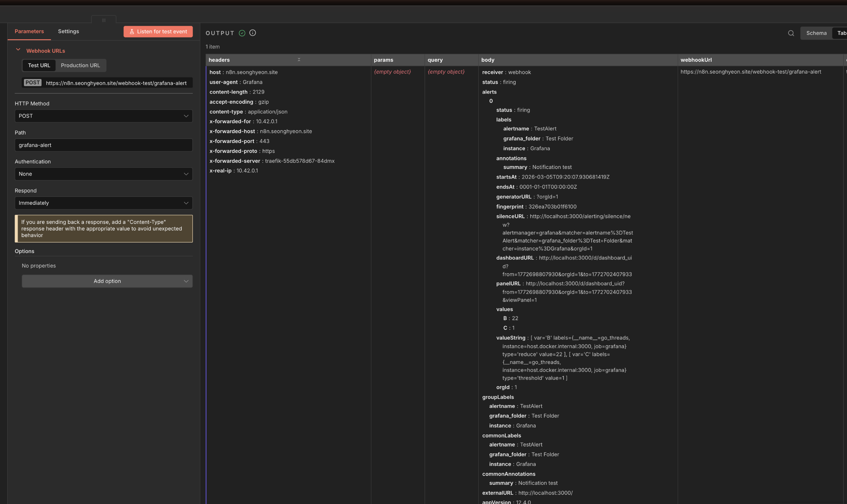Viewport: 847px width, 504px height.
Task: Open the Add option dropdown
Action: pyautogui.click(x=107, y=281)
